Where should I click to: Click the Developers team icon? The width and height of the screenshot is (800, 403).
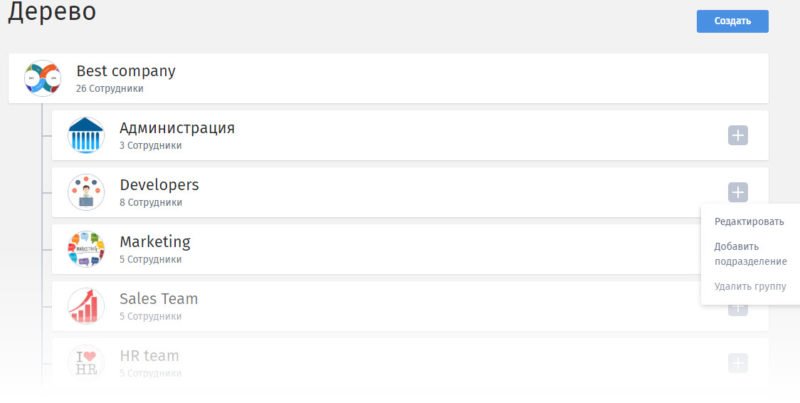click(x=86, y=192)
